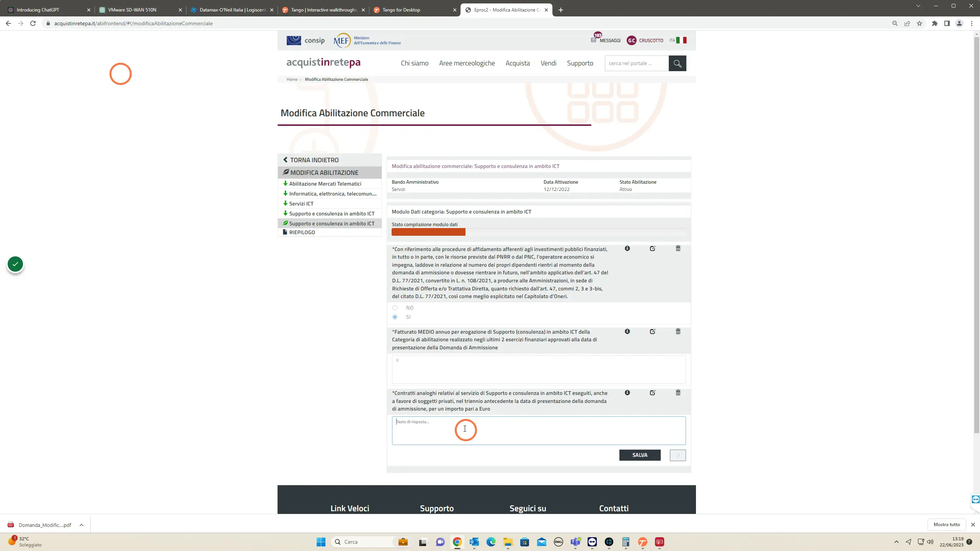The image size is (980, 551).
Task: Click Contratti analoghi answer text area
Action: point(539,430)
